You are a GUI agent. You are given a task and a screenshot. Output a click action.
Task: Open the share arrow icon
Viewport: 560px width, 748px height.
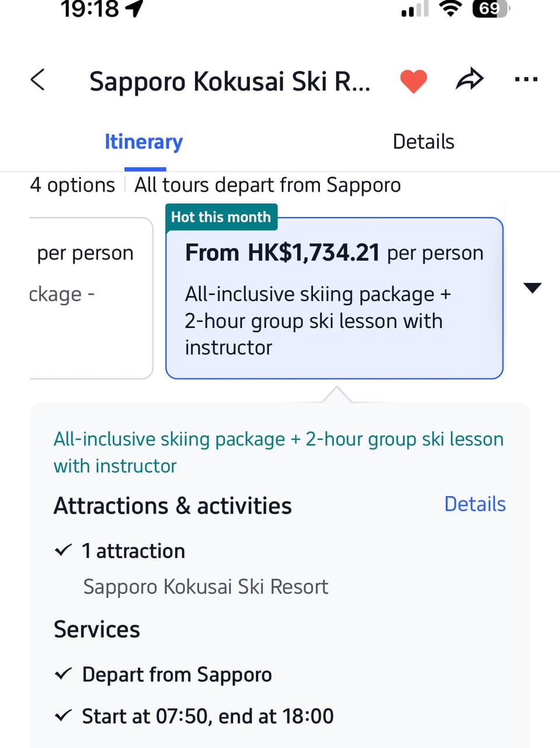(469, 79)
